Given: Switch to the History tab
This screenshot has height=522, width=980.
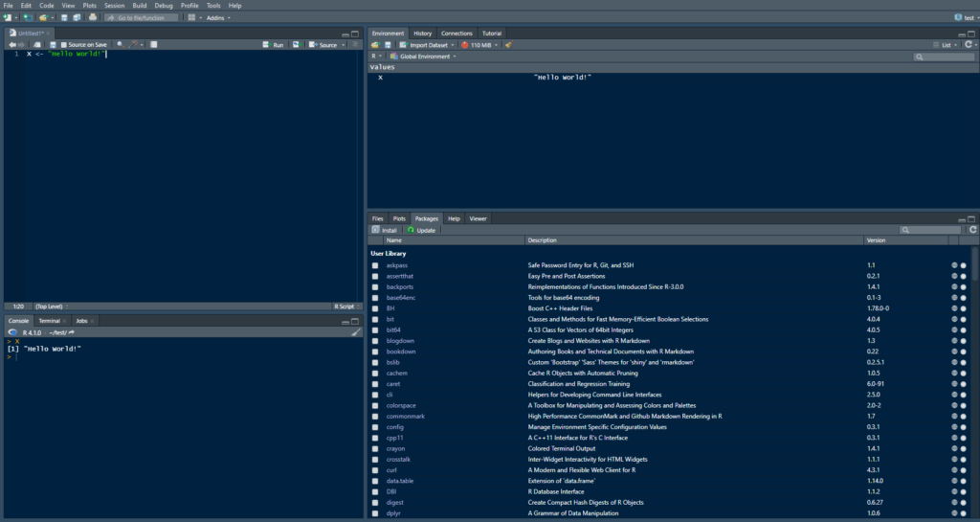Looking at the screenshot, I should click(422, 34).
